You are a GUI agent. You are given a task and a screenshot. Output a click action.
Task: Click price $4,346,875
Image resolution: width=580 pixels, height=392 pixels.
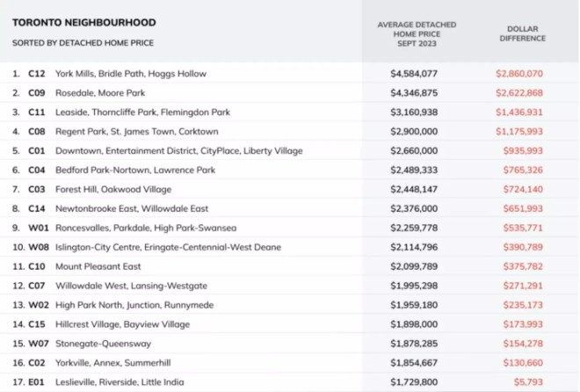tap(414, 93)
